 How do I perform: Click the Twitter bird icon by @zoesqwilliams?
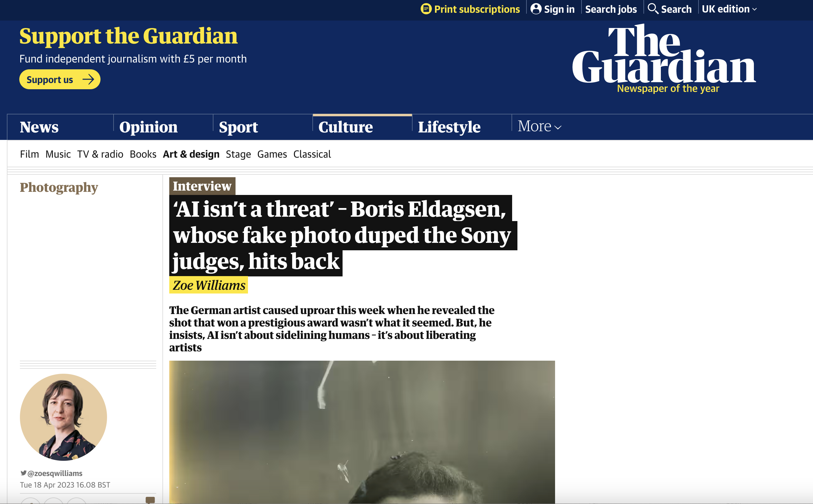(23, 473)
